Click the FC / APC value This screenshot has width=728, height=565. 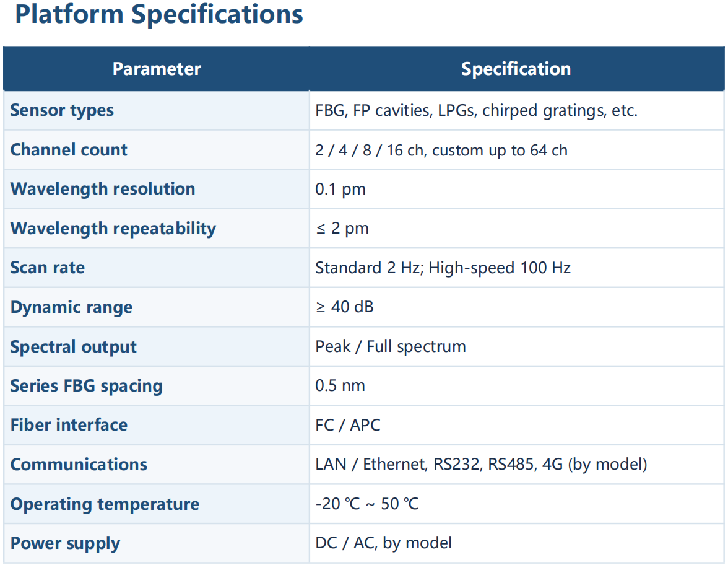[347, 425]
